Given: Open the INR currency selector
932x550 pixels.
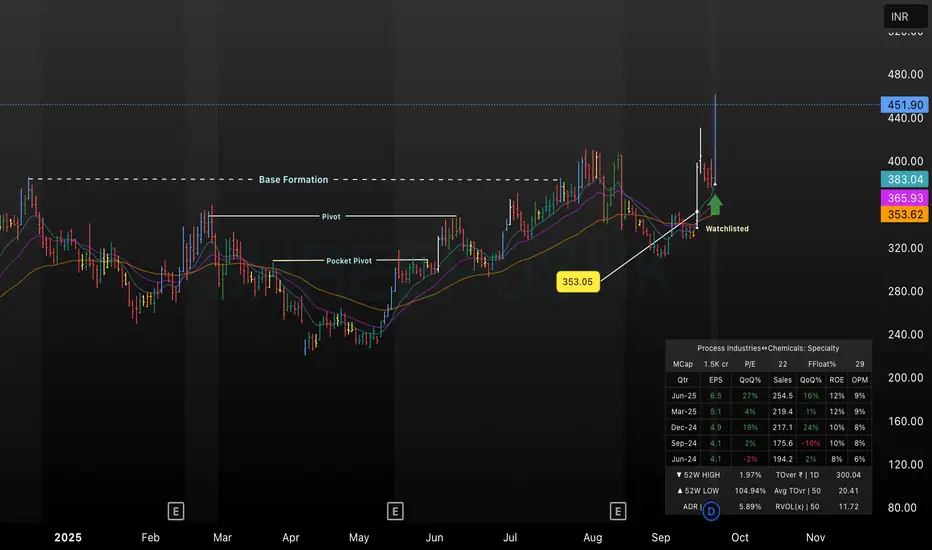Looking at the screenshot, I should pyautogui.click(x=905, y=17).
